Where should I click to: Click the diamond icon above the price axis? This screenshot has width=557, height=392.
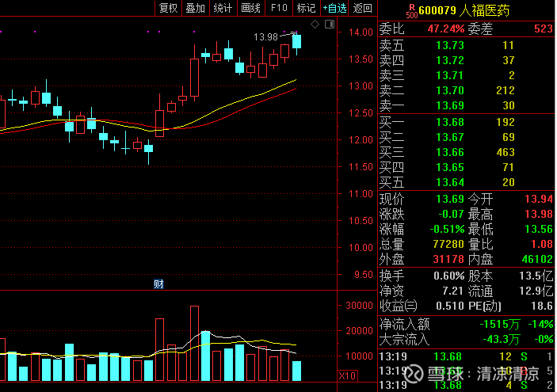pos(315,25)
